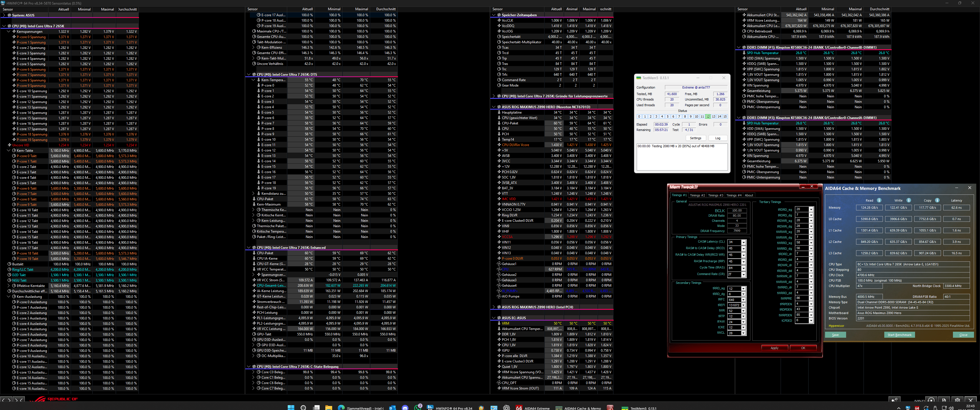The width and height of the screenshot is (980, 410).
Task: Click HWiNFO settings gear icon
Action: (957, 400)
